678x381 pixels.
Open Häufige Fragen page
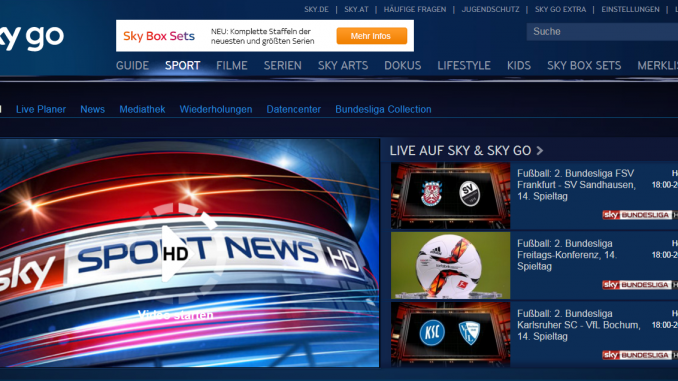click(x=415, y=9)
